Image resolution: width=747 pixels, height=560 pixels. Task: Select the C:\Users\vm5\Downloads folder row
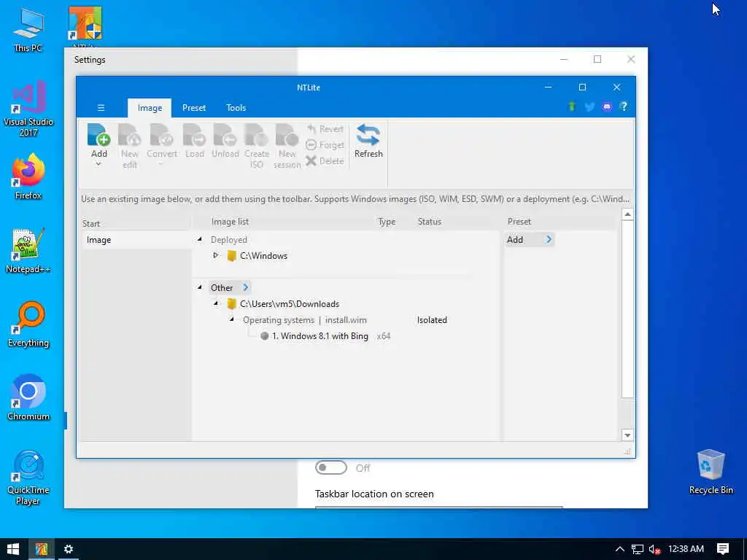(289, 304)
